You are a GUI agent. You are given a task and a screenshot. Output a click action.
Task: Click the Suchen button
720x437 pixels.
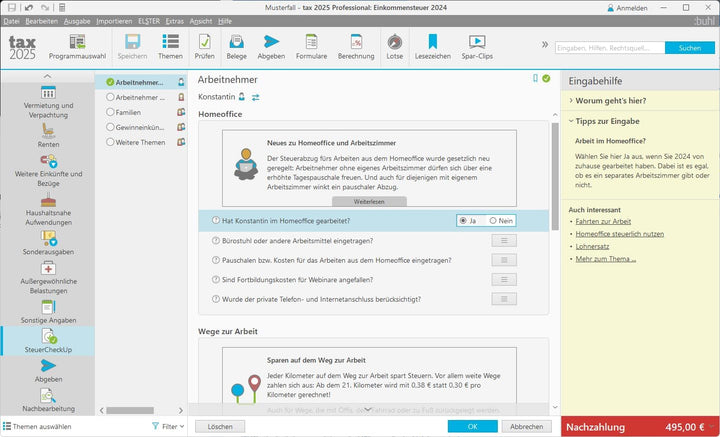(x=690, y=48)
